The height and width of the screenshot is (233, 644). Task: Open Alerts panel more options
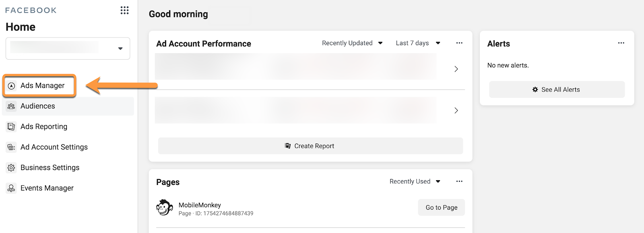click(x=621, y=43)
